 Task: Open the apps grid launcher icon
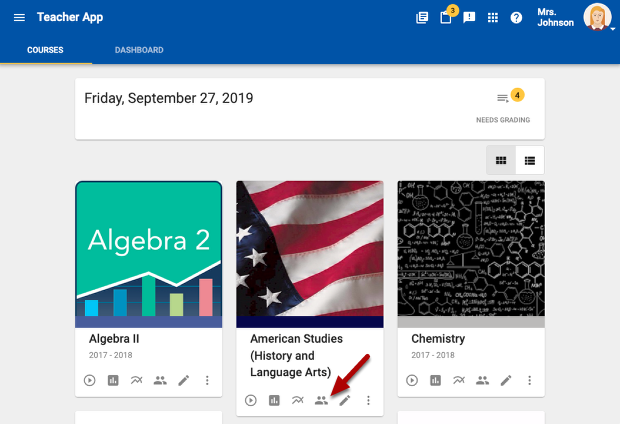click(493, 18)
